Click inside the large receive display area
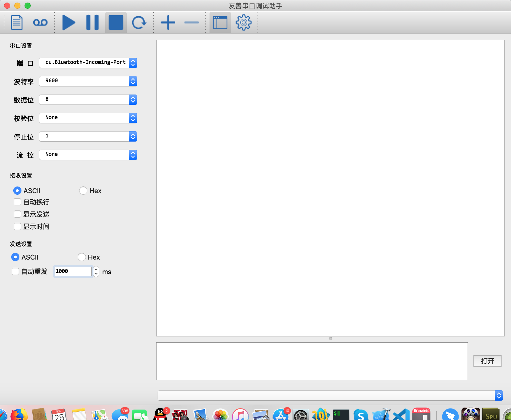Screen dimensions: 511x420 tap(330, 188)
